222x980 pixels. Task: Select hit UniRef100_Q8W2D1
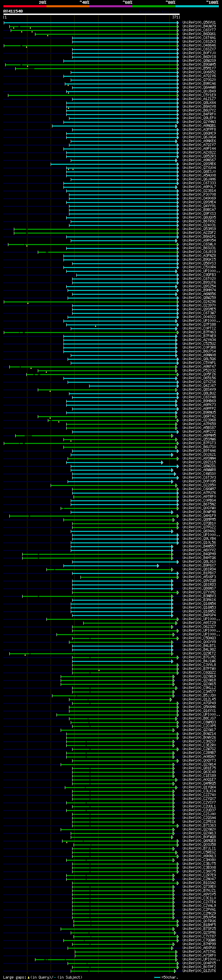click(199, 467)
